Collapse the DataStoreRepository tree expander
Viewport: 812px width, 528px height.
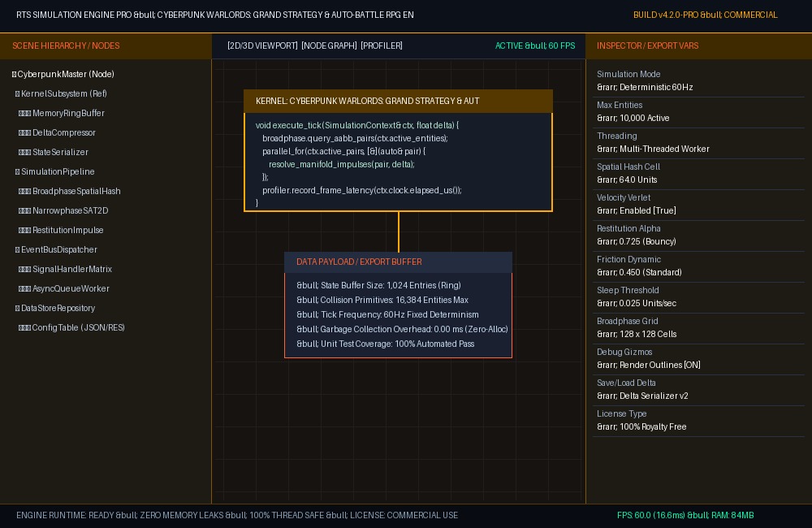tap(18, 309)
